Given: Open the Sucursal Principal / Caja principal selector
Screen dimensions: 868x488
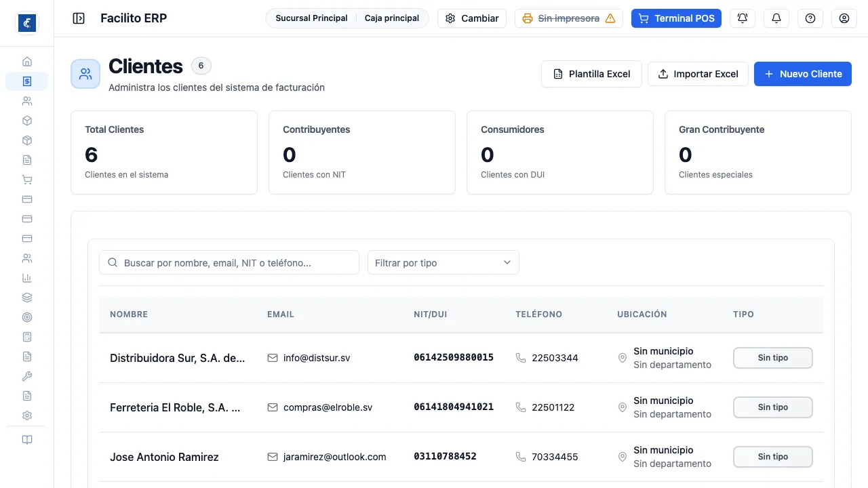Looking at the screenshot, I should point(347,18).
